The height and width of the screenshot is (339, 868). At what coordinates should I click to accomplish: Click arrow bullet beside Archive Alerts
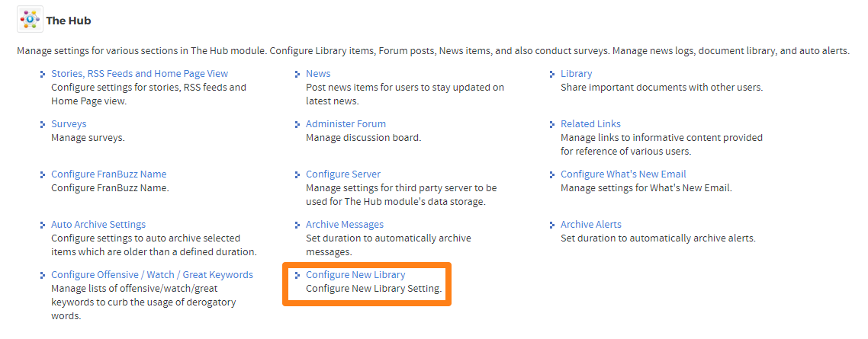(552, 225)
